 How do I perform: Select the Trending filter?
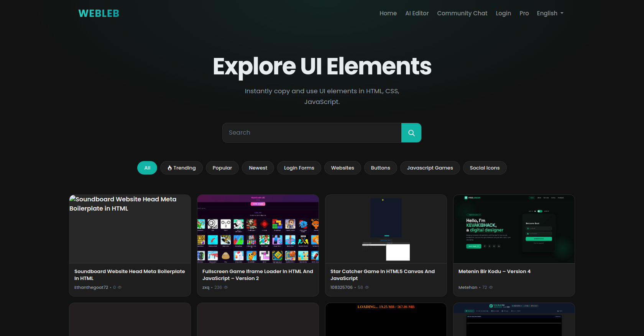[181, 168]
